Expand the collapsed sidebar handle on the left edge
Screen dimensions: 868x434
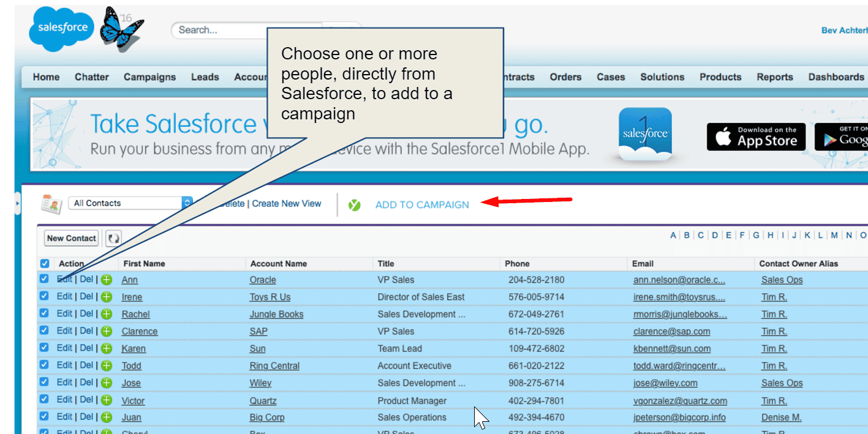point(18,203)
